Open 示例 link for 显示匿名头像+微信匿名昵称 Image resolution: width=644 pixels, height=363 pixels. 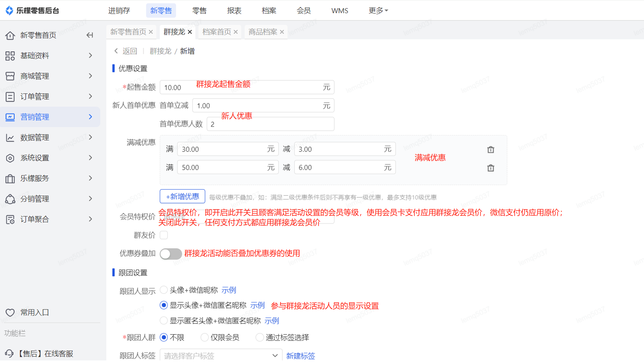pyautogui.click(x=272, y=321)
